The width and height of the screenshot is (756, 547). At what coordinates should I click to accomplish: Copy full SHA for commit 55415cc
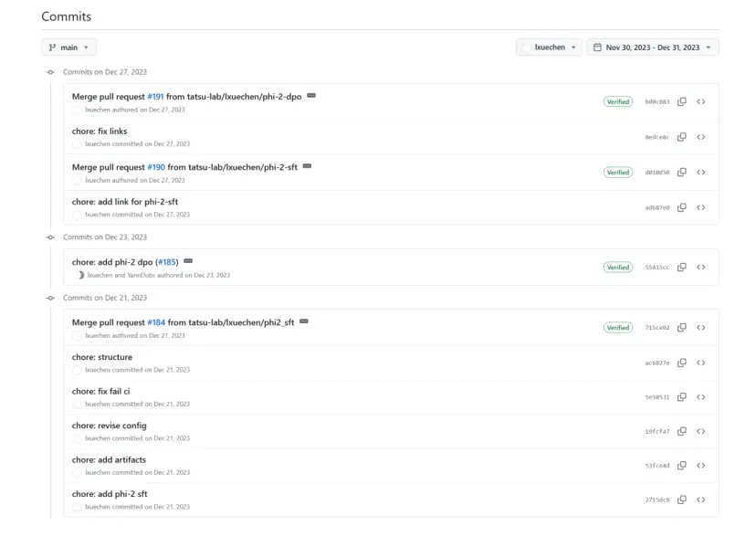click(x=681, y=268)
